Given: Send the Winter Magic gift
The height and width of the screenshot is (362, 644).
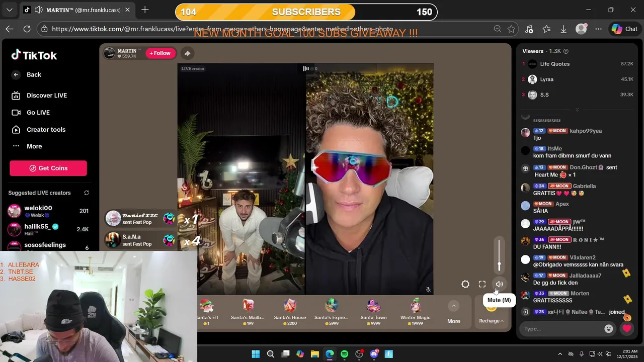Looking at the screenshot, I should pos(415,312).
